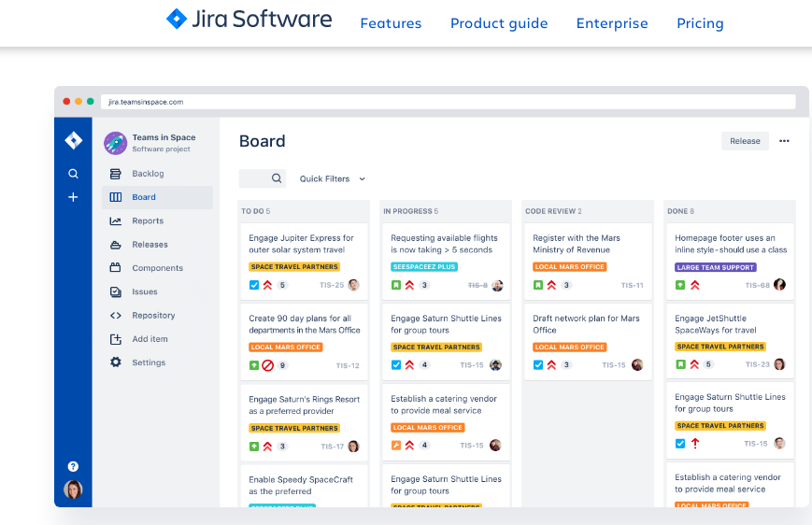Open the Product guide link

(499, 23)
